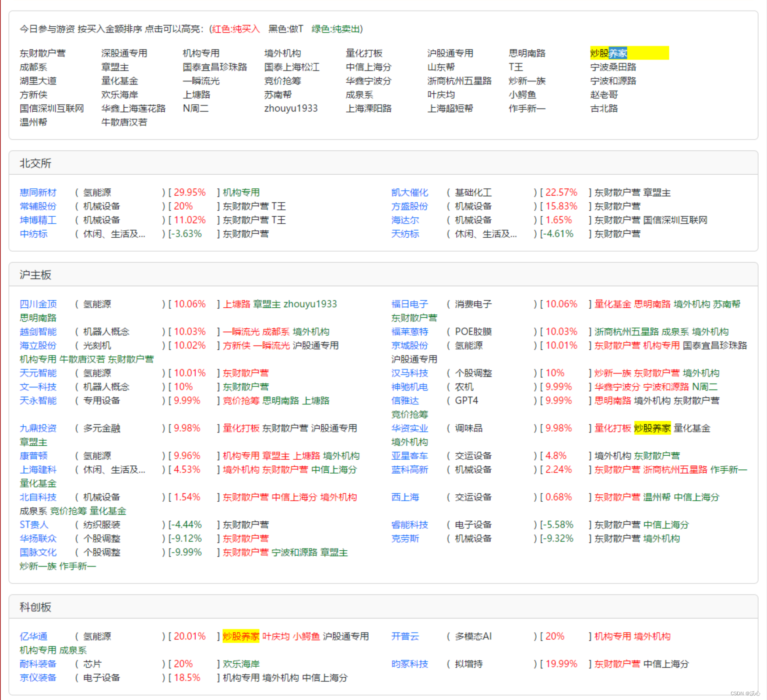Select 上海溧阳路 trader tag
This screenshot has height=700, width=767.
tap(368, 108)
